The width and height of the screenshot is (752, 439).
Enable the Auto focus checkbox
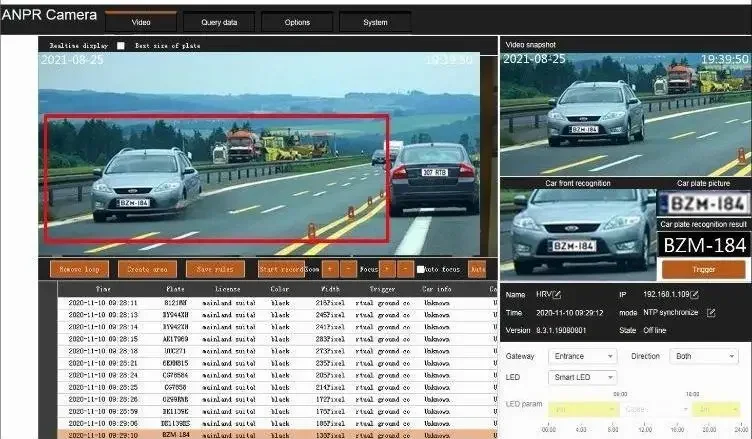[421, 270]
